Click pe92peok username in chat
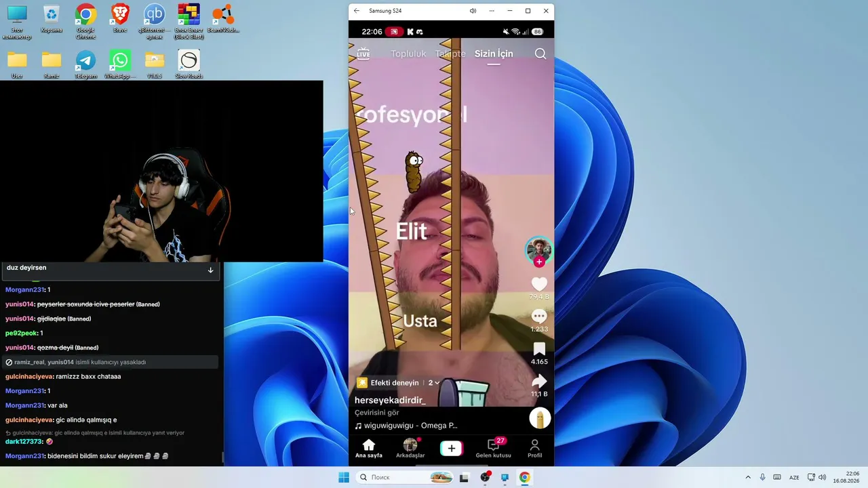This screenshot has width=868, height=488. pos(21,333)
